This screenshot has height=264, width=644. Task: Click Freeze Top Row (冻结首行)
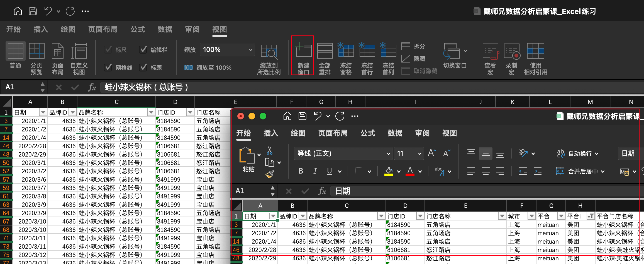tap(367, 59)
